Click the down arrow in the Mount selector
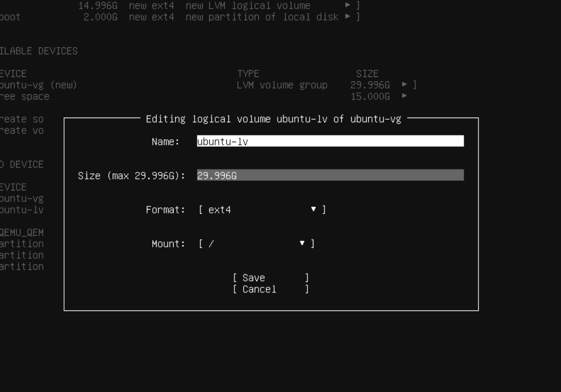561x392 pixels. coord(302,243)
